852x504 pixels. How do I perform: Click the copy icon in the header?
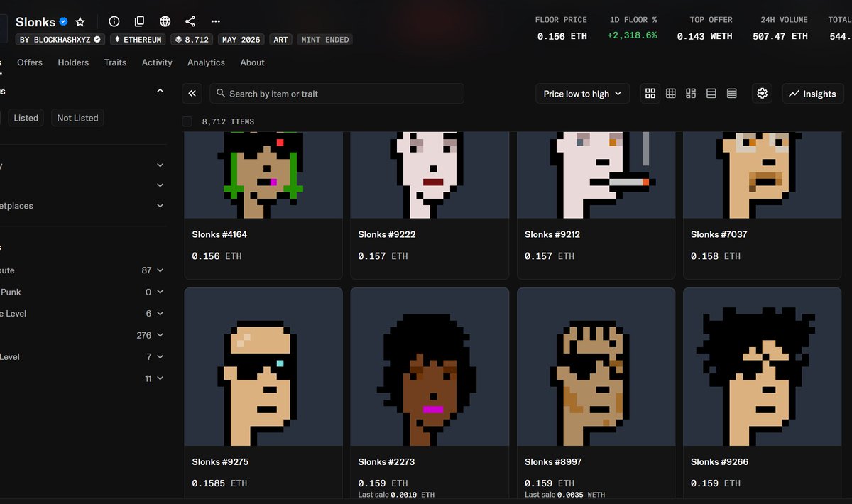140,22
